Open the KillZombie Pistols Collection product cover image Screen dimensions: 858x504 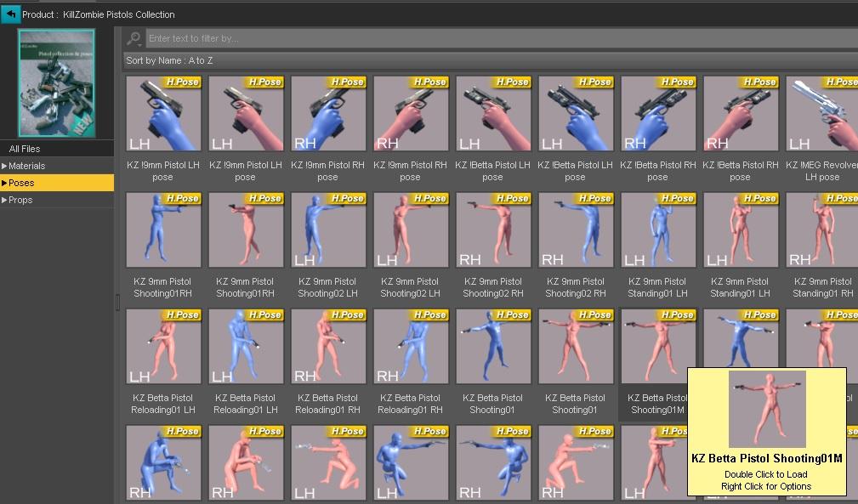click(56, 82)
